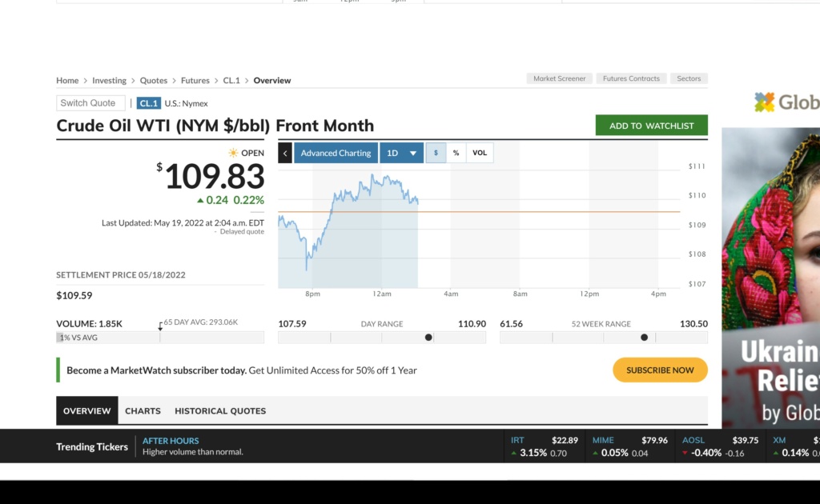Collapse chart using the left arrow button

click(x=285, y=153)
